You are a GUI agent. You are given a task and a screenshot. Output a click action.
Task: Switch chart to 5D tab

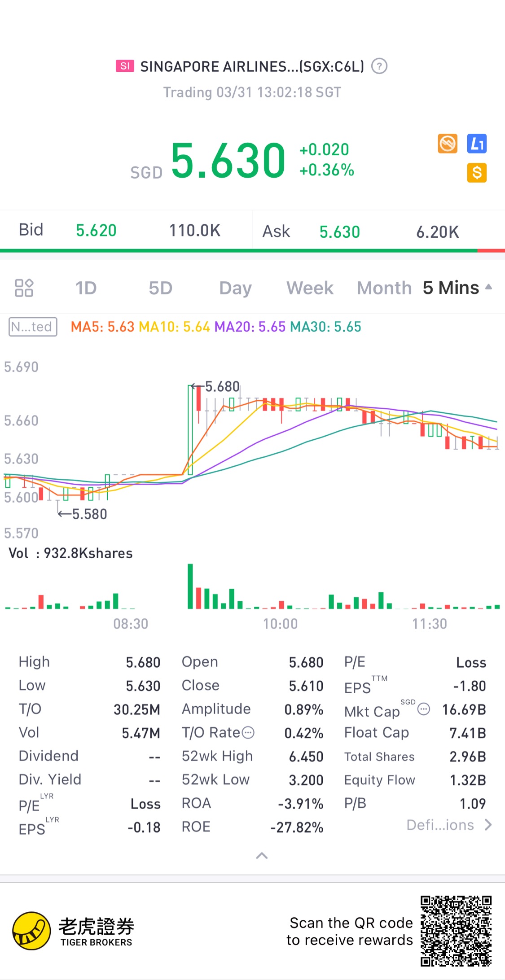coord(160,288)
